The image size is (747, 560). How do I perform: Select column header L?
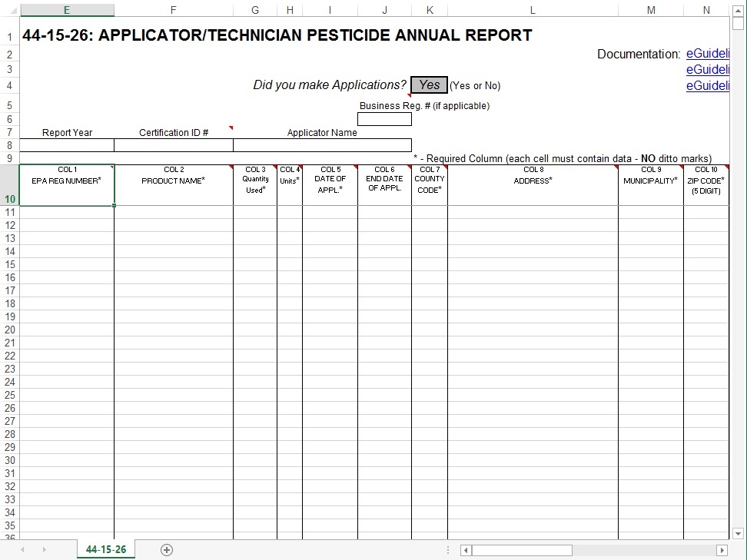pyautogui.click(x=533, y=10)
